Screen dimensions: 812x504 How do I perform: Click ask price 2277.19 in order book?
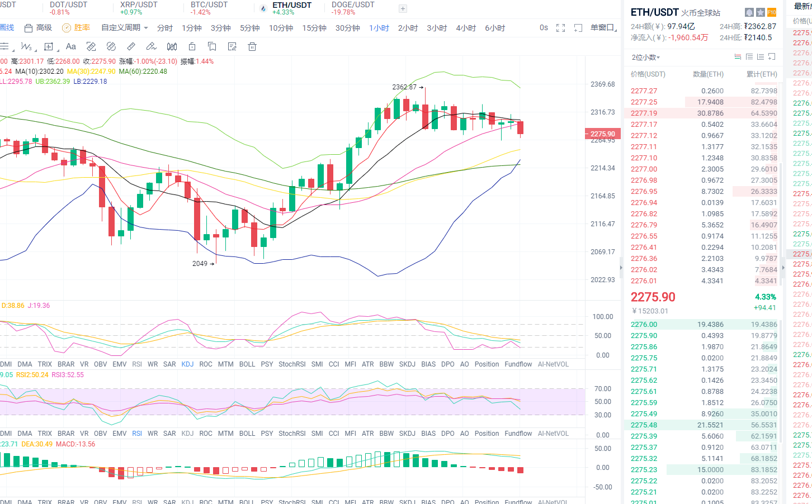[x=644, y=113]
